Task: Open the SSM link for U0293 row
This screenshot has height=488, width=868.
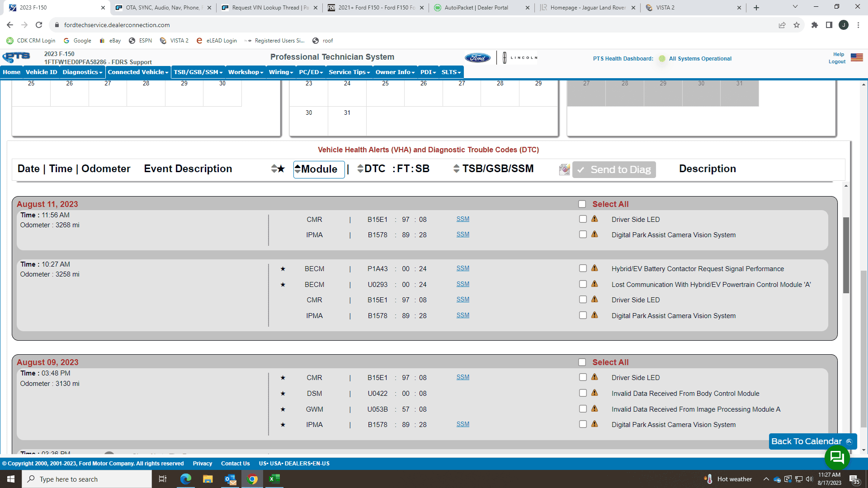Action: tap(462, 284)
